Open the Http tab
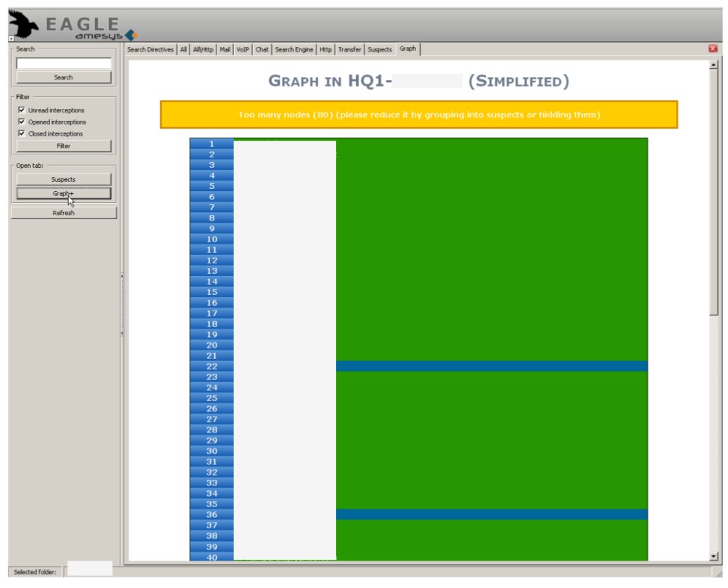Viewport: 728px width, 588px height. click(x=325, y=49)
